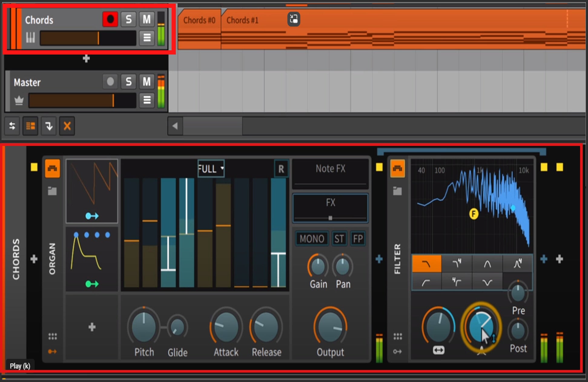Image resolution: width=588 pixels, height=382 pixels.
Task: Click the Filter device power icon
Action: [398, 168]
